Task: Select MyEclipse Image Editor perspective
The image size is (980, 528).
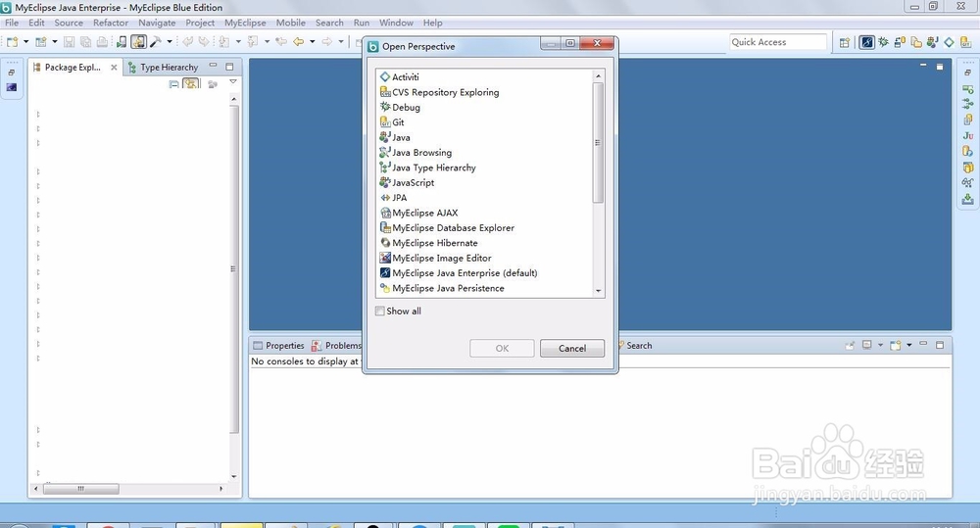Action: [436, 258]
